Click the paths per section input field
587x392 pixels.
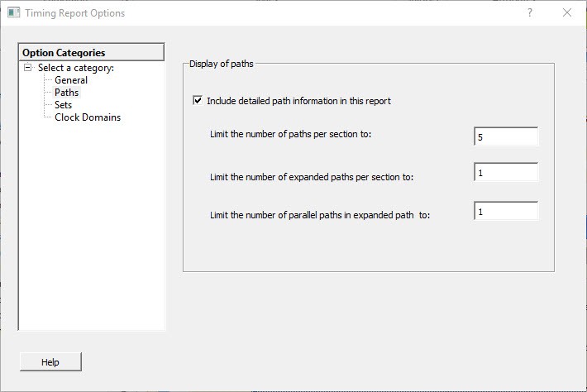pyautogui.click(x=506, y=137)
